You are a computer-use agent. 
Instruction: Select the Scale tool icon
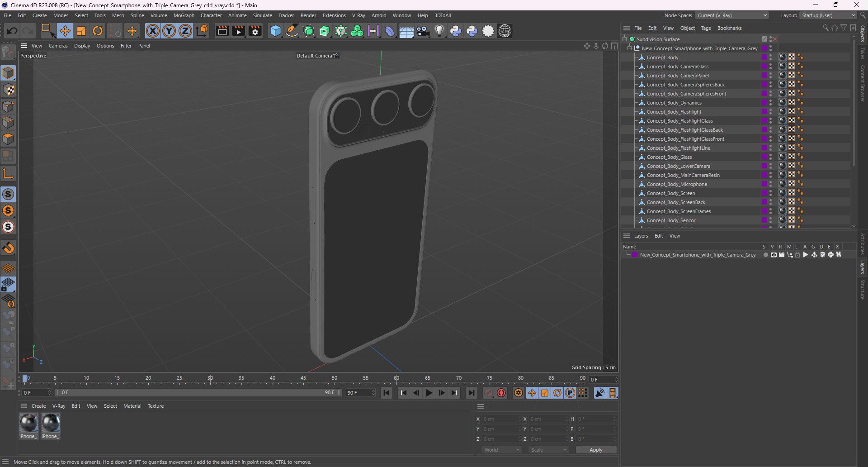[81, 31]
